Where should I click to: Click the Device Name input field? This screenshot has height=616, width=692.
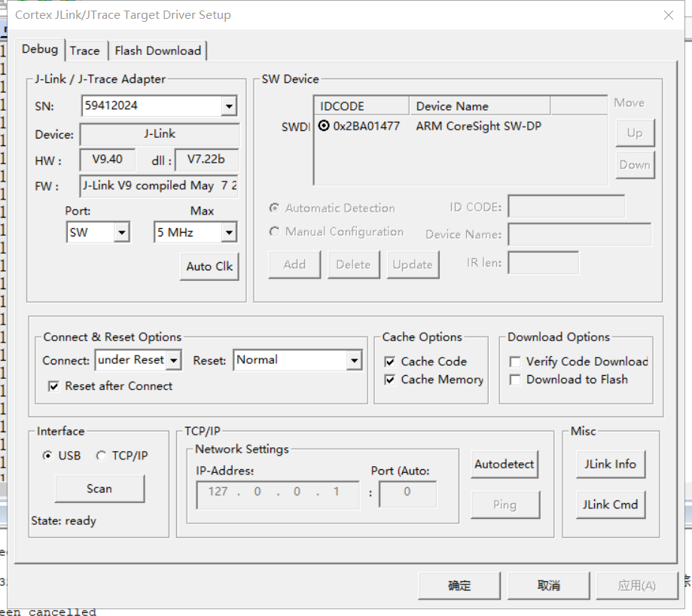click(x=580, y=234)
